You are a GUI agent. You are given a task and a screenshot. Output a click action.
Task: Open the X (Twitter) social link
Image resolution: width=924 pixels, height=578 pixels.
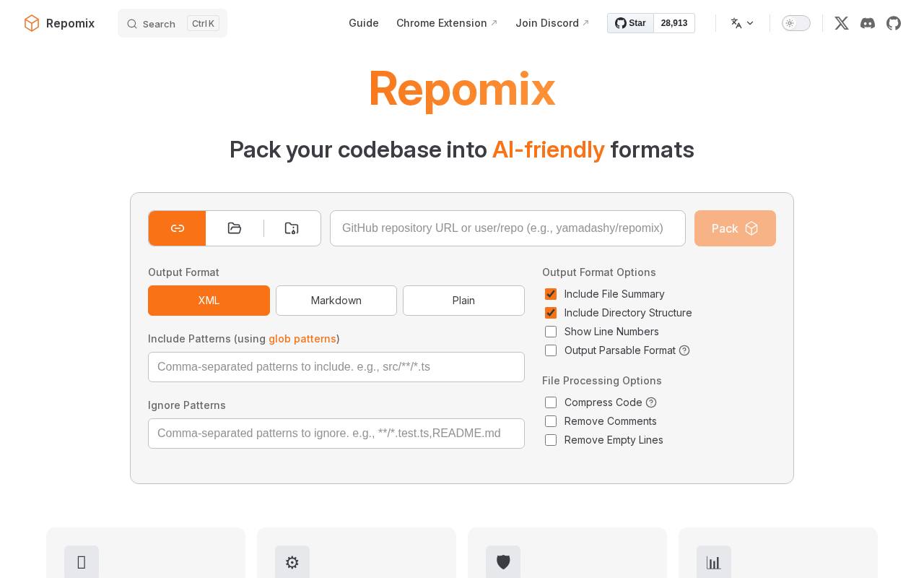[x=842, y=23]
